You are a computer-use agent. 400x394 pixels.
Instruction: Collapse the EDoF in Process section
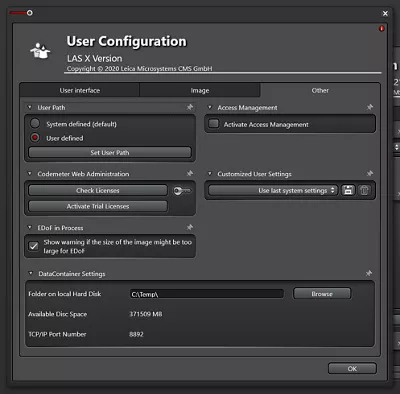pos(30,228)
